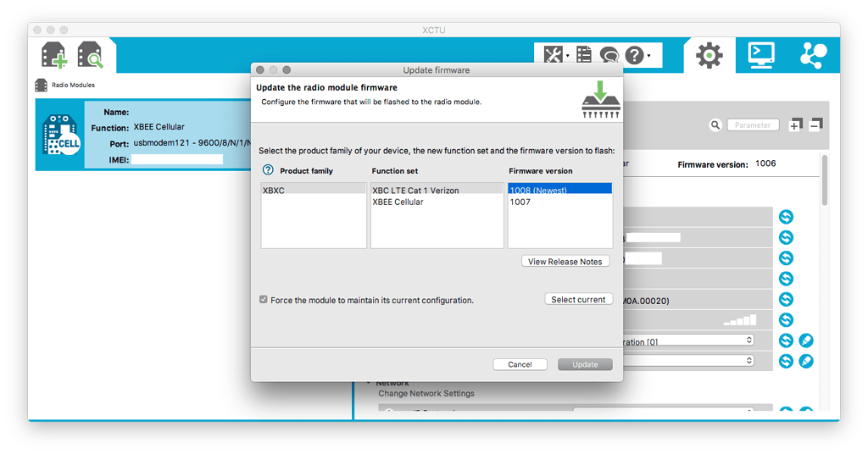868x454 pixels.
Task: Click the Collapse all sections icon
Action: click(816, 125)
